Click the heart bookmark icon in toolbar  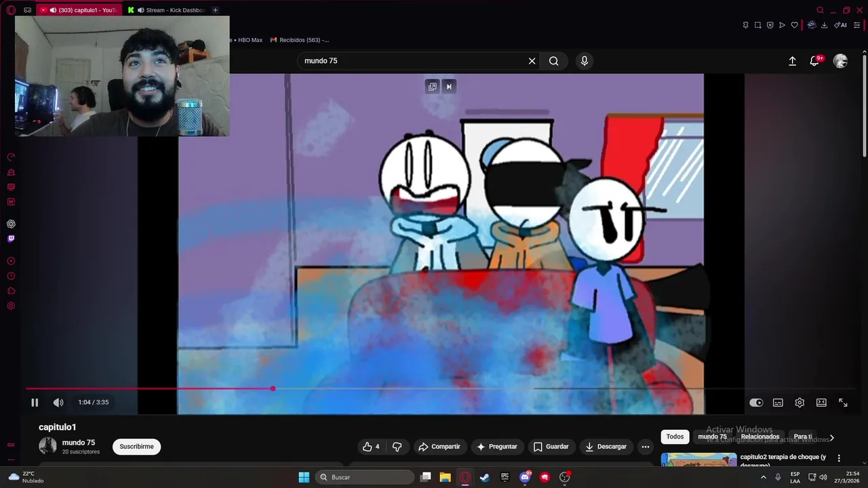[x=794, y=25]
